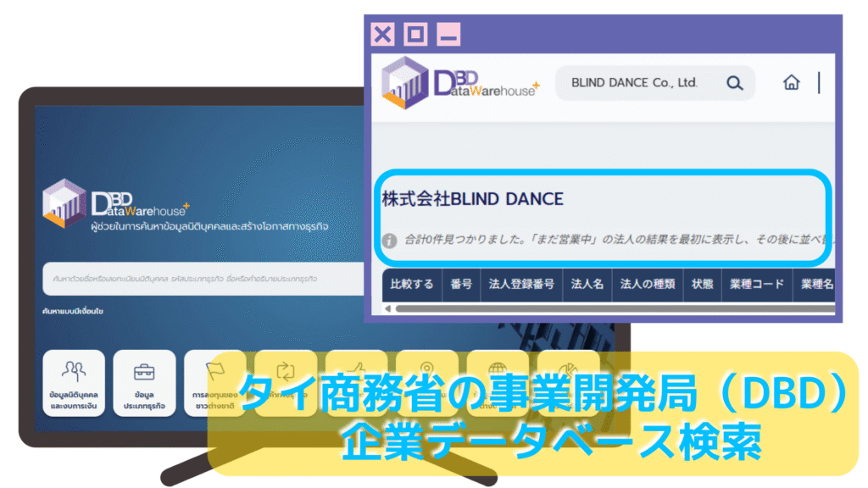The height and width of the screenshot is (488, 868).
Task: Click the info icon beside the results message
Action: pyautogui.click(x=389, y=241)
